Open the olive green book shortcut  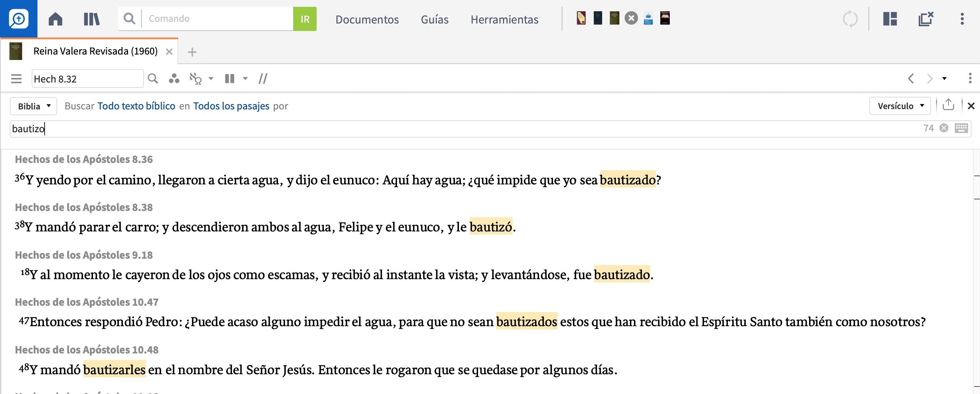[x=614, y=18]
